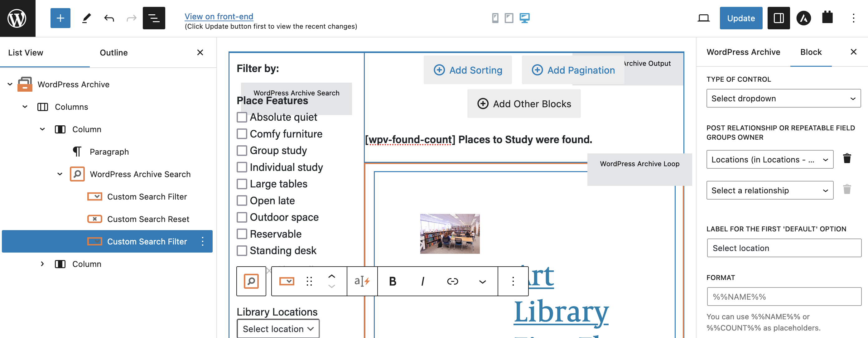Select Custom Search Reset in list view
The image size is (868, 338).
(x=148, y=219)
